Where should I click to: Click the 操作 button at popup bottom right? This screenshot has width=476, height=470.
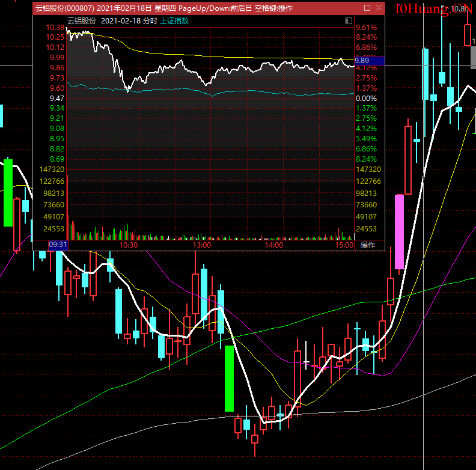click(367, 245)
